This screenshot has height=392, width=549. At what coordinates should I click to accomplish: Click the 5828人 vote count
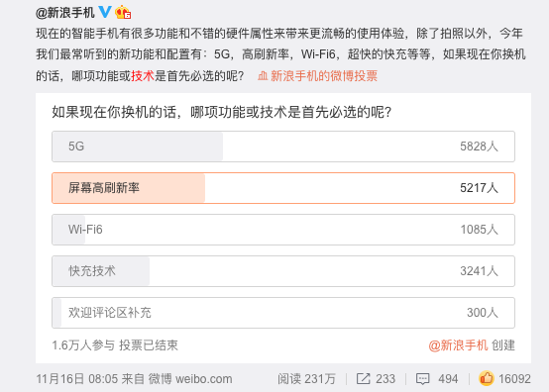(x=479, y=147)
